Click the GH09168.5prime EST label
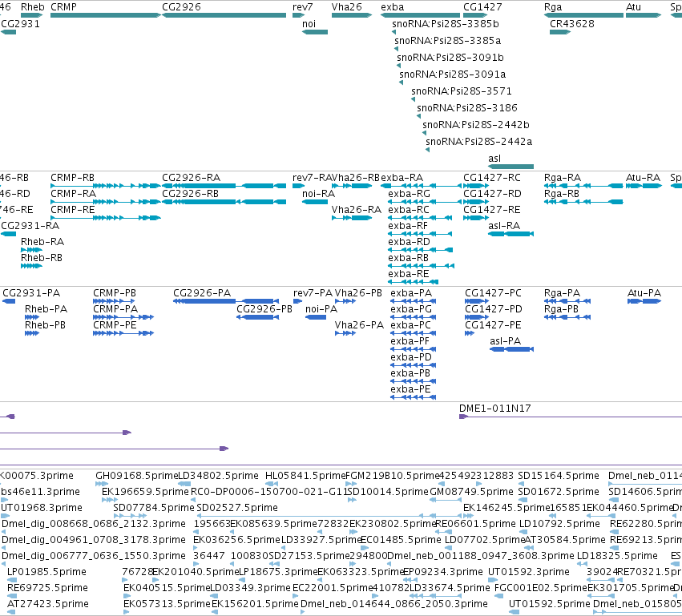Image resolution: width=682 pixels, height=616 pixels. [x=136, y=476]
